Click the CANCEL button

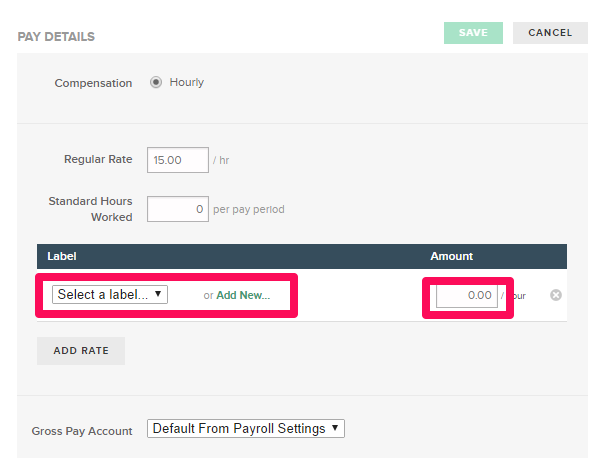coord(550,33)
